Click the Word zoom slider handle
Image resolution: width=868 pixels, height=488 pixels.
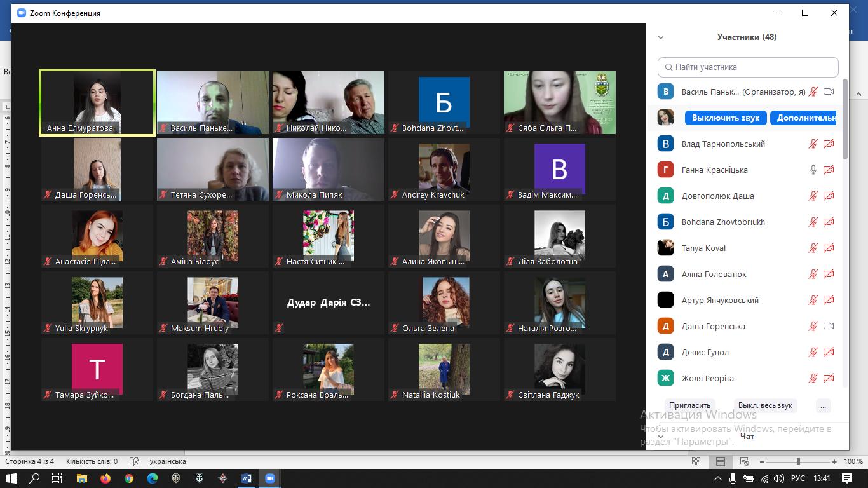point(798,462)
